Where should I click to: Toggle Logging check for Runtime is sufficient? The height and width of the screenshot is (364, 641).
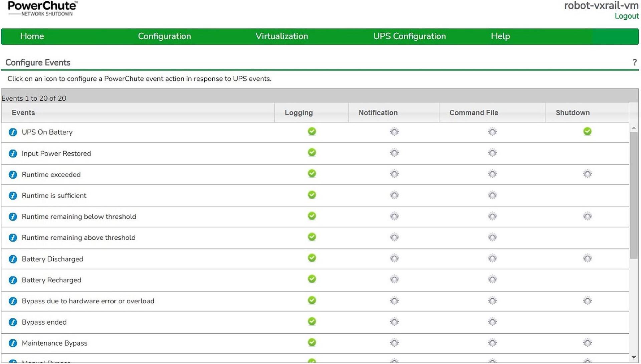312,195
